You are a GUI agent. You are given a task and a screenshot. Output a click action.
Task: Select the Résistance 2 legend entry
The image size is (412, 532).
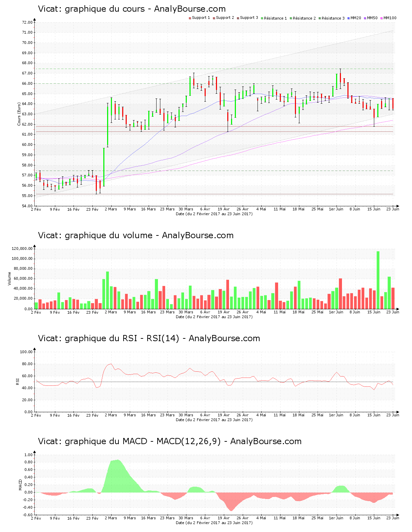(303, 18)
